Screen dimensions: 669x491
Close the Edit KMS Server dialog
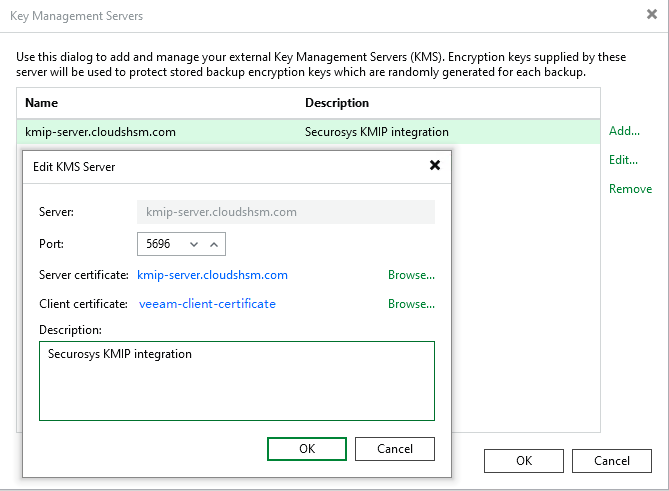pyautogui.click(x=435, y=165)
